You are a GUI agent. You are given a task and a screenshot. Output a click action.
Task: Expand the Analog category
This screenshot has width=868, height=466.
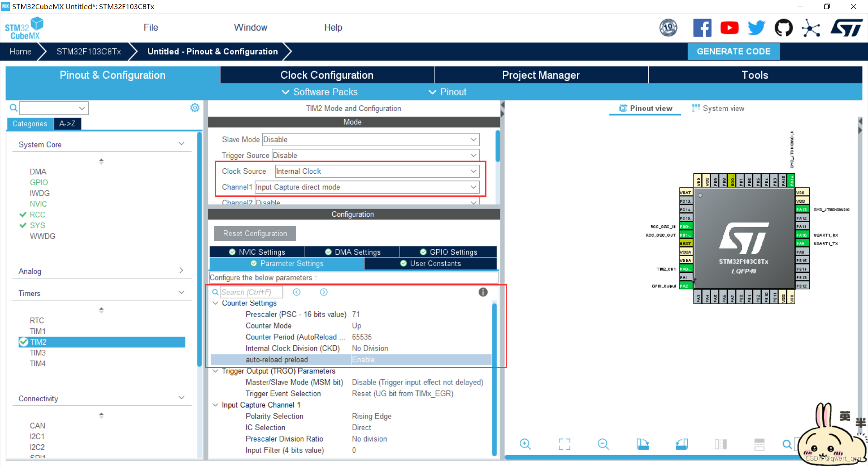click(x=181, y=271)
